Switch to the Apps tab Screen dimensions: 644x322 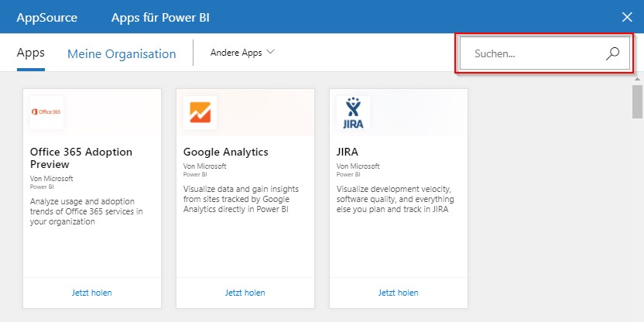(x=31, y=53)
